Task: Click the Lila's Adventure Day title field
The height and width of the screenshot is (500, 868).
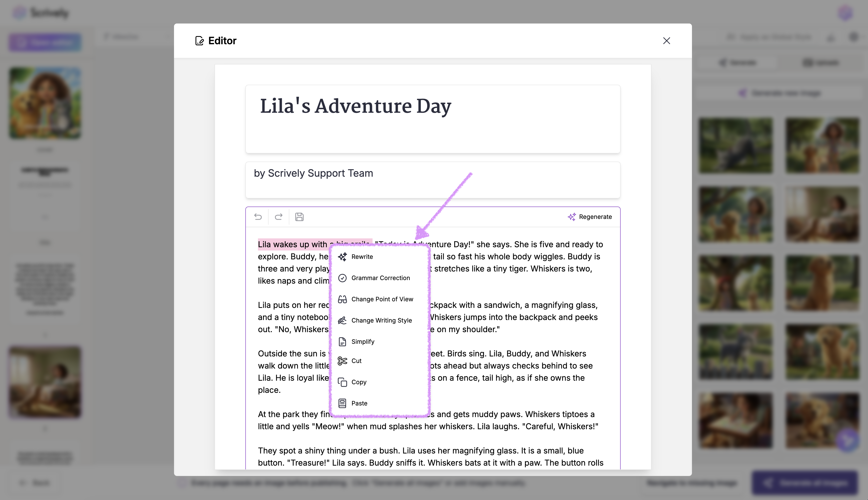Action: [432, 119]
